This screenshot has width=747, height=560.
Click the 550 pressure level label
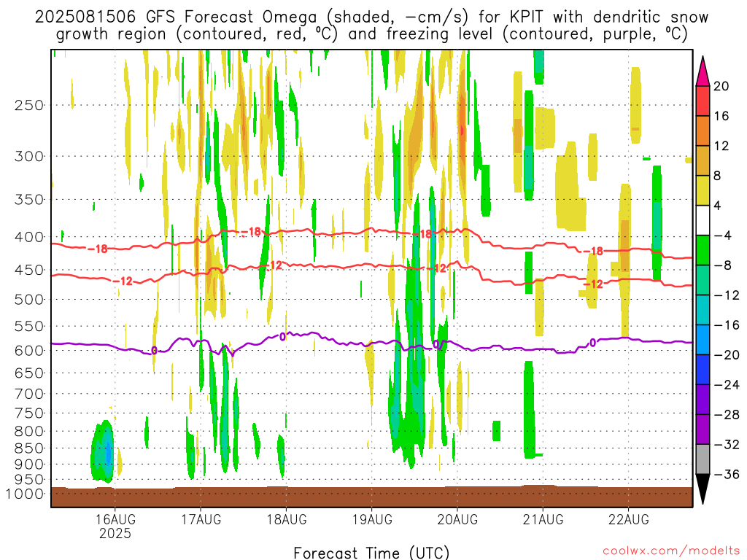(x=29, y=326)
